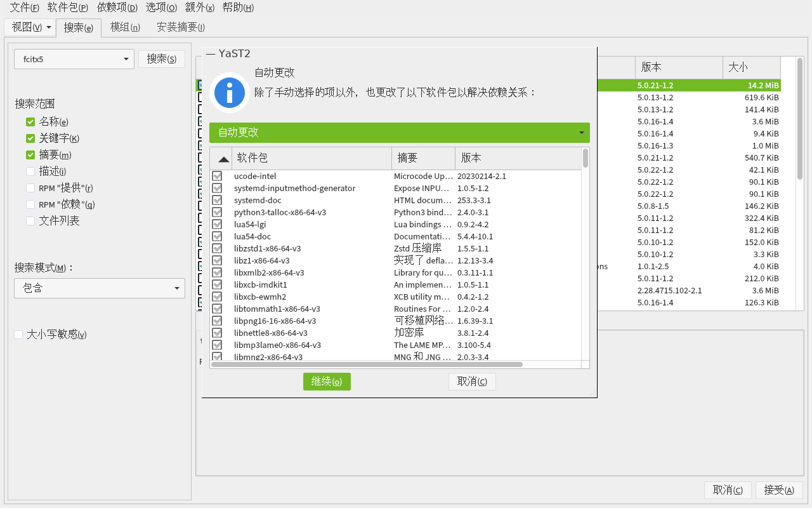Click the 搜索 button beside search field

tap(162, 59)
